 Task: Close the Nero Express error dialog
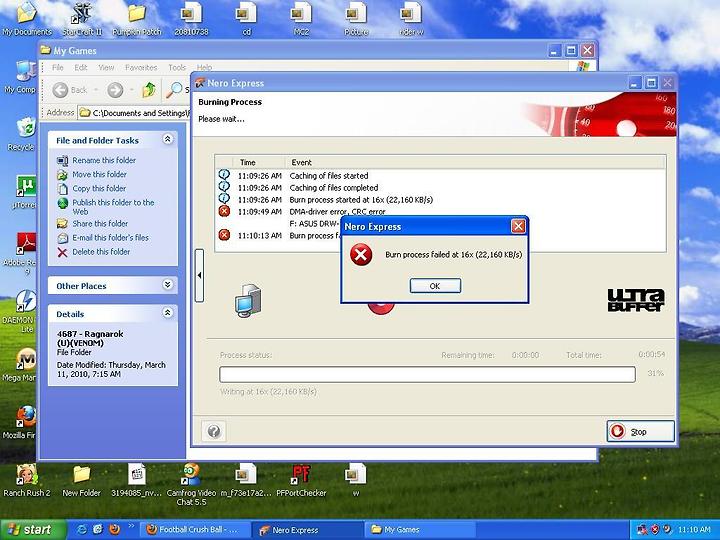(x=518, y=226)
